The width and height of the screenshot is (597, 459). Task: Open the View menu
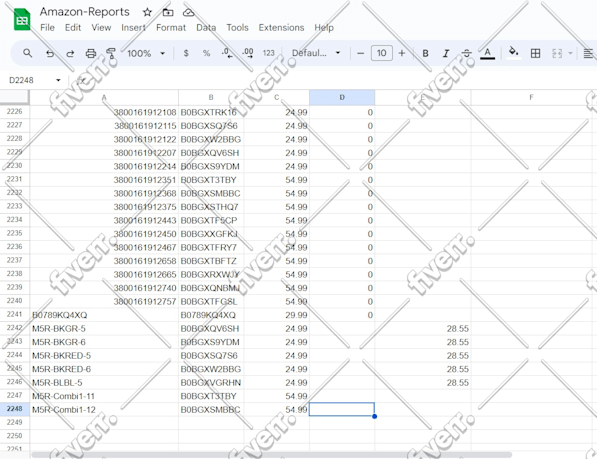coord(101,27)
